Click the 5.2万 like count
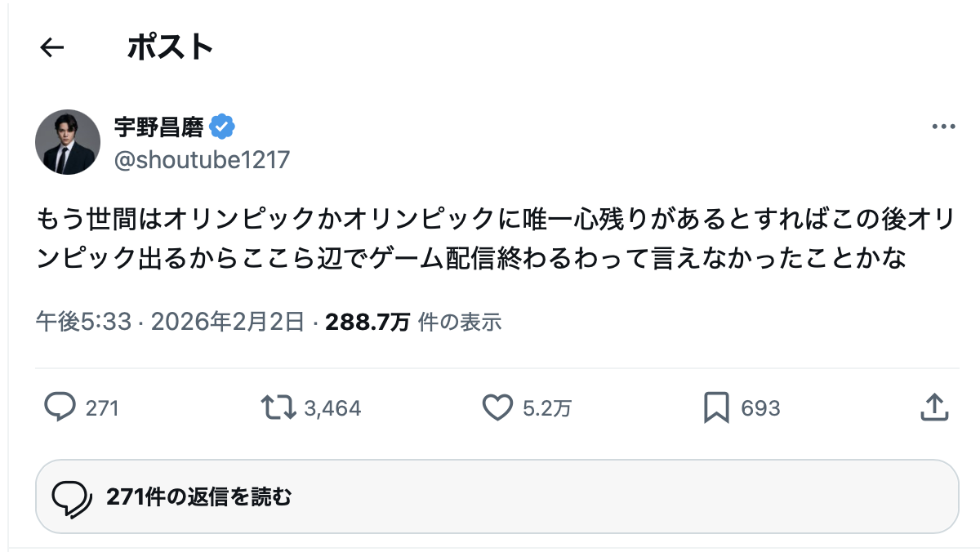980x552 pixels. pyautogui.click(x=547, y=408)
